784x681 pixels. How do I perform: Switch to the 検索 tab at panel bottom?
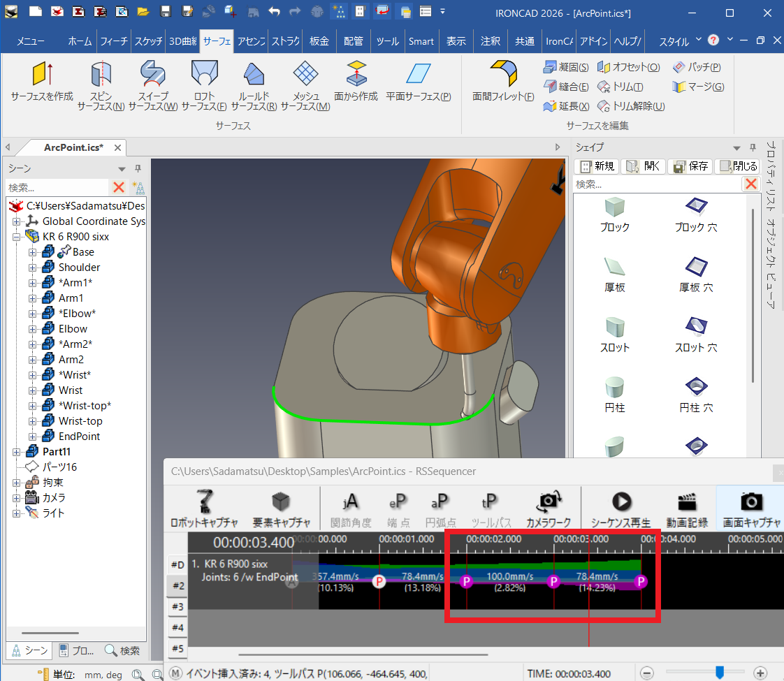(x=122, y=650)
